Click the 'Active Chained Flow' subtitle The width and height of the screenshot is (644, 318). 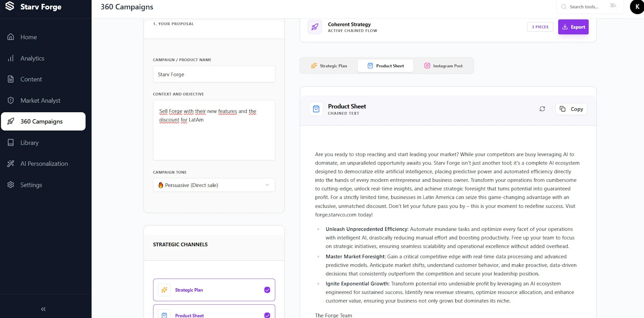pyautogui.click(x=353, y=31)
